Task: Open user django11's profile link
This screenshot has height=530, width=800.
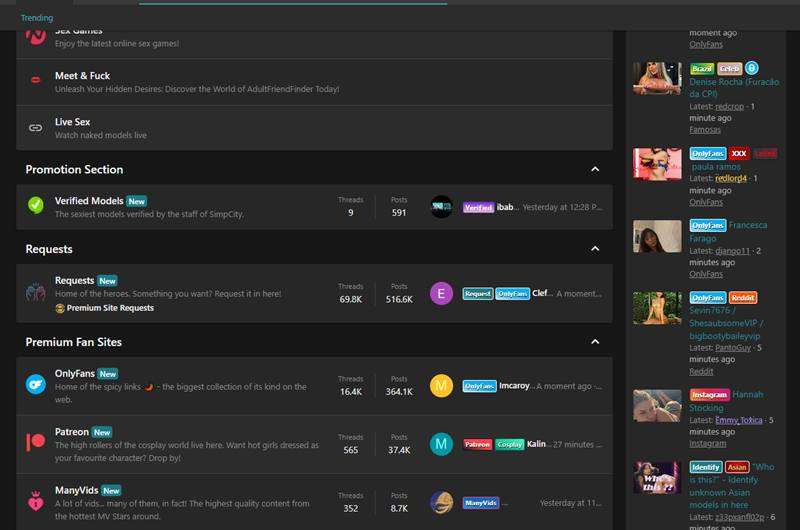Action: click(732, 251)
